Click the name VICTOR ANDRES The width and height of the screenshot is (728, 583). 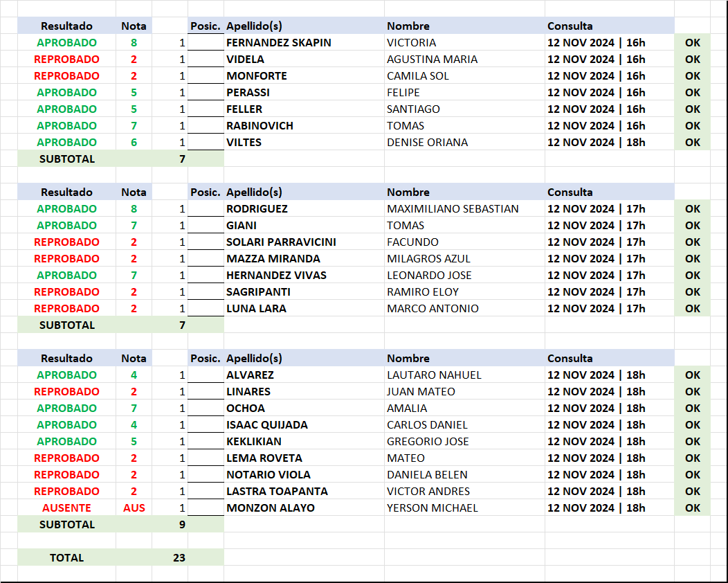[x=428, y=492]
